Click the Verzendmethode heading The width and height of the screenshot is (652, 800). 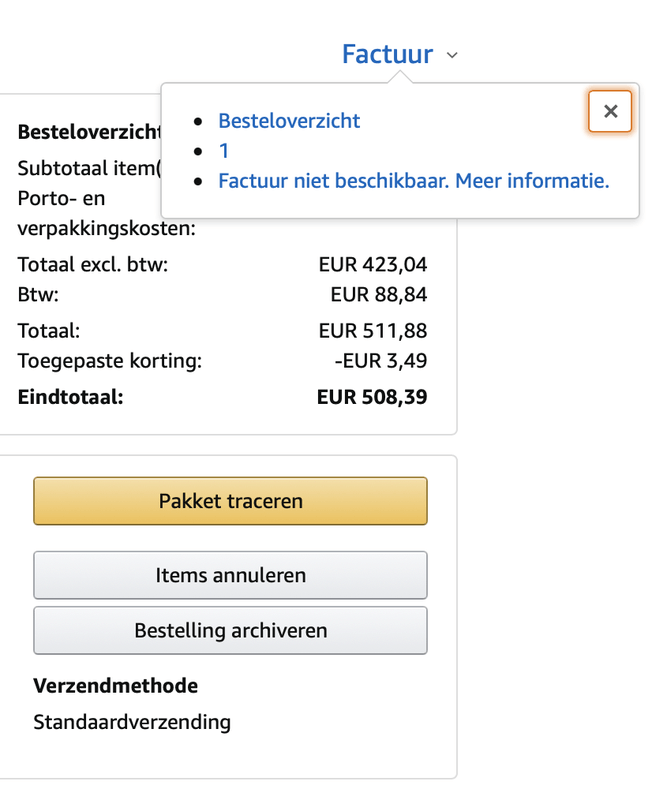115,686
